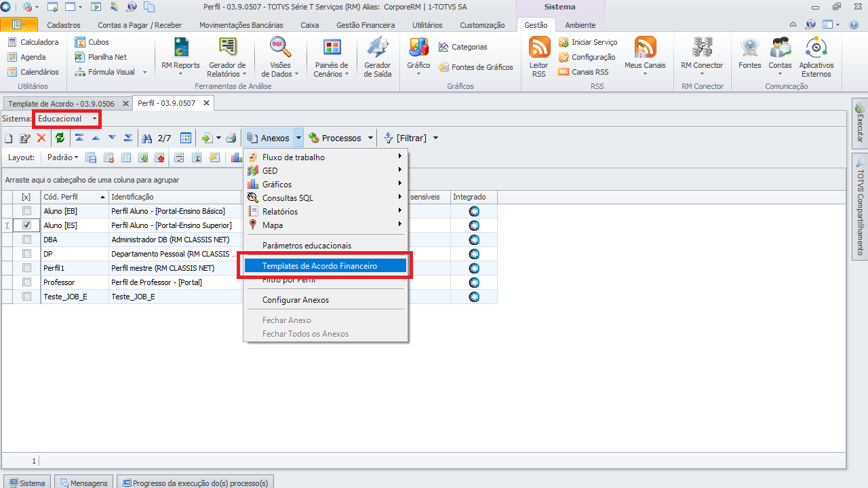The height and width of the screenshot is (488, 868).
Task: Select the Administrador DB (RM CLASSIS NET) cell
Action: click(x=175, y=240)
